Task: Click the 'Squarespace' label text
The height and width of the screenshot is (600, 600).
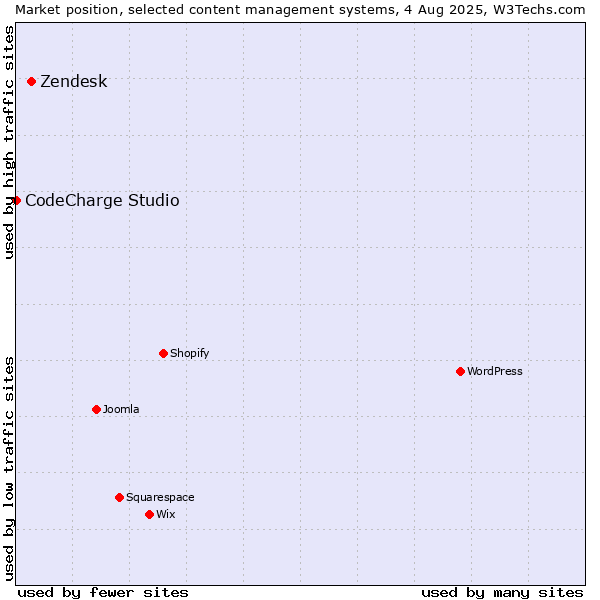Action: pos(160,497)
